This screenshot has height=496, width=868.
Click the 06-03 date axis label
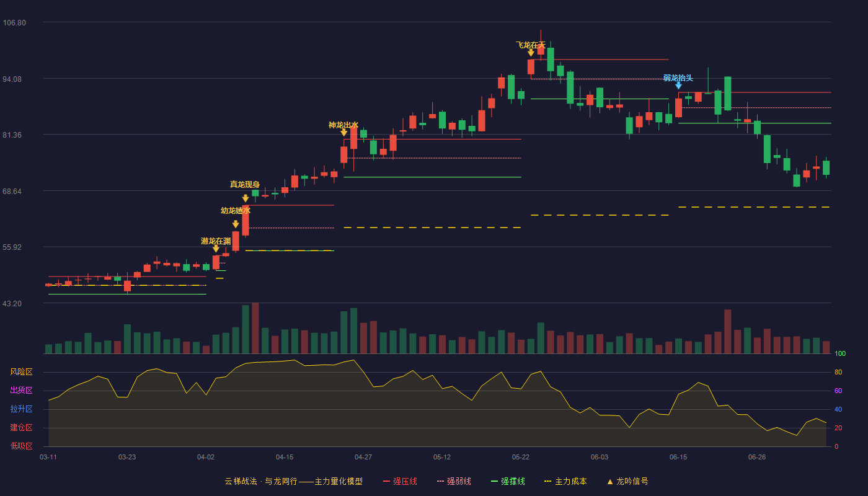600,457
